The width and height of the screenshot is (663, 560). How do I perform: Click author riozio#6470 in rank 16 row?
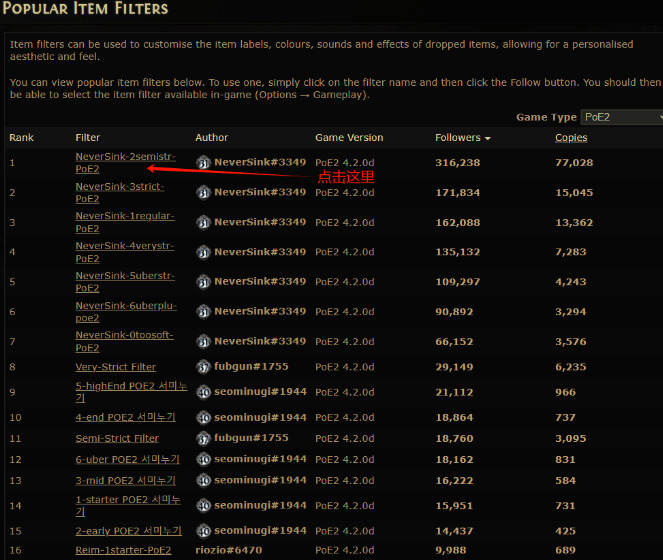tap(229, 550)
